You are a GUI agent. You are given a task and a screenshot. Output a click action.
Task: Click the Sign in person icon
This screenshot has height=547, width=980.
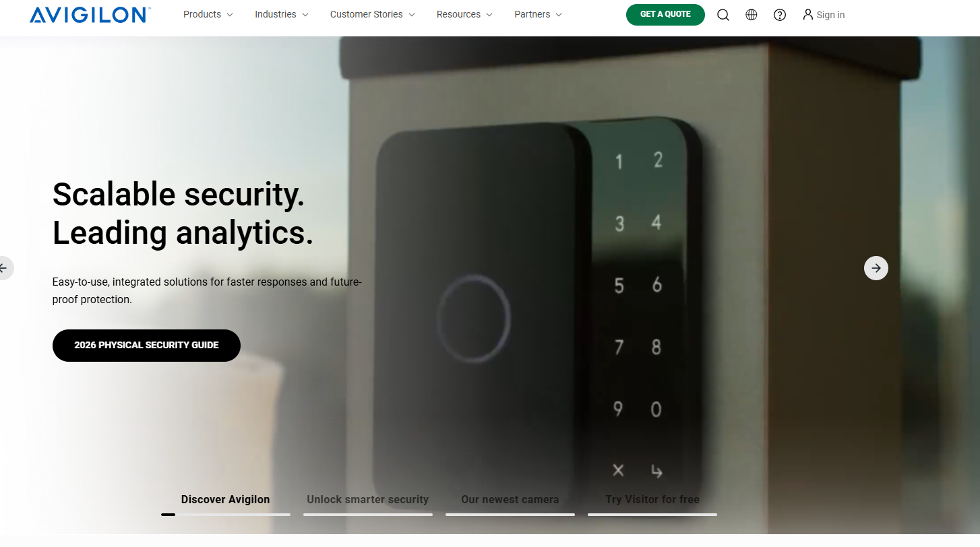(x=807, y=14)
